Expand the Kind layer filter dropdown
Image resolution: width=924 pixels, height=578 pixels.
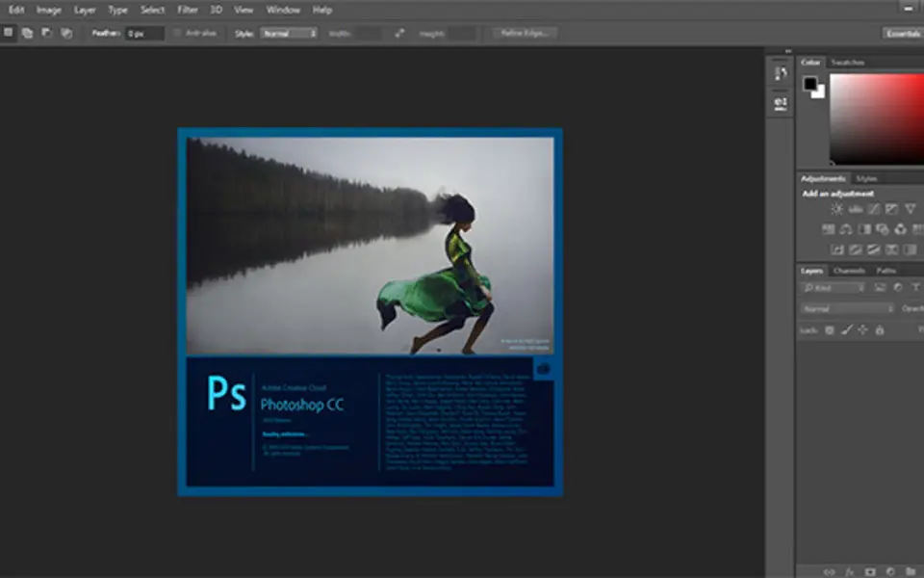click(834, 288)
